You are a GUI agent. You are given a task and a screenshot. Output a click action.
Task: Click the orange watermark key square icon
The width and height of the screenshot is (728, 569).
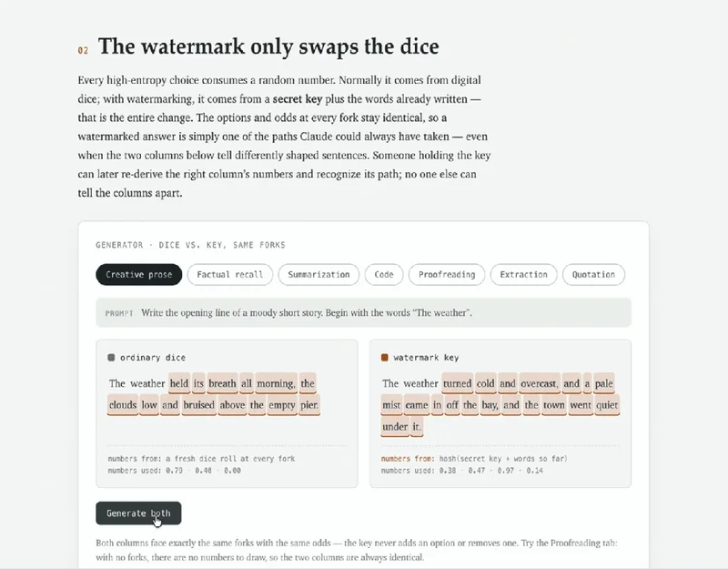click(384, 357)
